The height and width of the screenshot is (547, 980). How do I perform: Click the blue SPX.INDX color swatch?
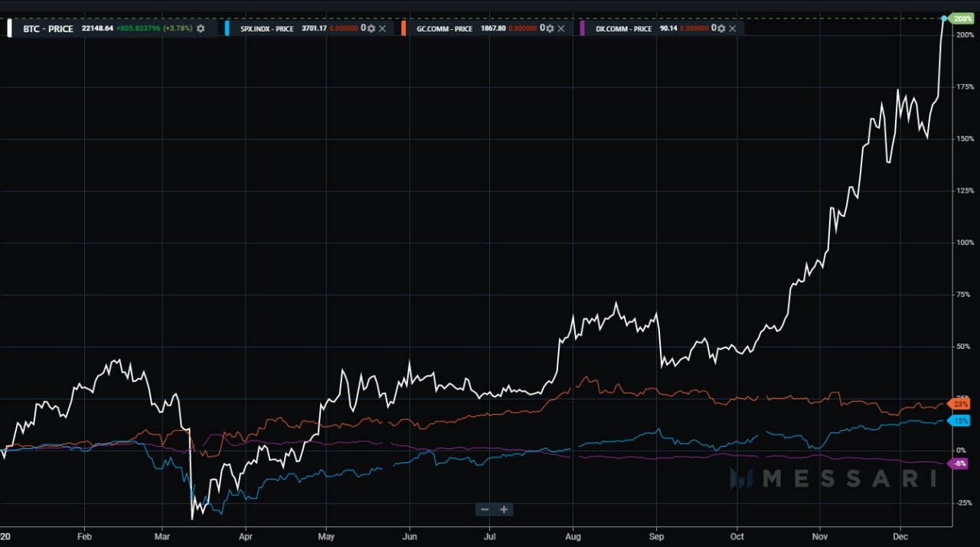(x=227, y=28)
